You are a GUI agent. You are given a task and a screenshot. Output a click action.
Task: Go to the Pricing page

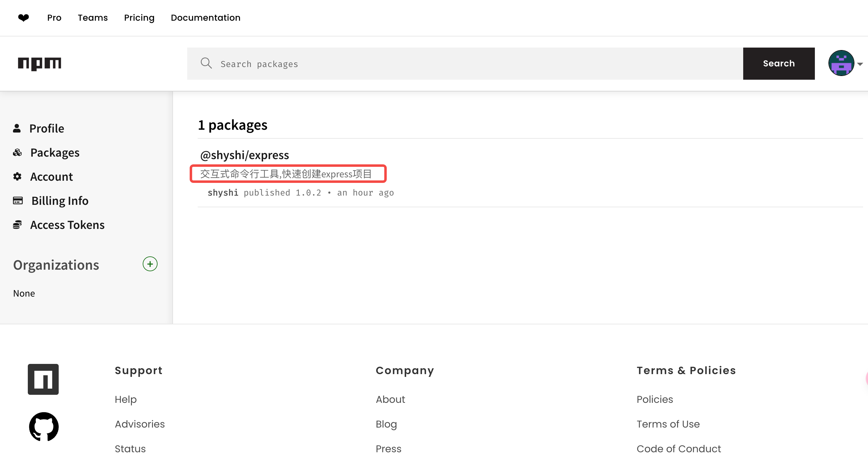[139, 18]
